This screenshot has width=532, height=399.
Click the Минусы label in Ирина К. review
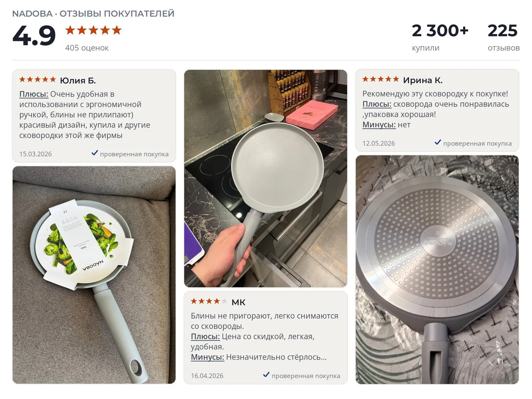tap(379, 125)
